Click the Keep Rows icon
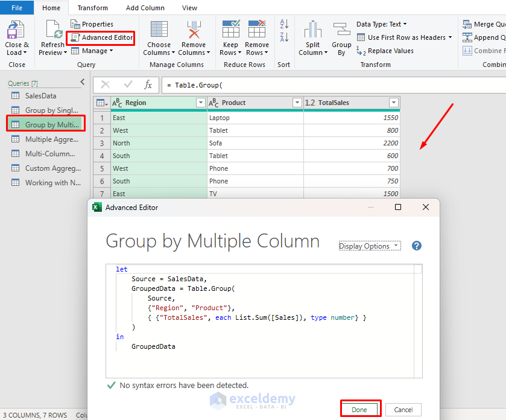The image size is (506, 420). click(230, 31)
